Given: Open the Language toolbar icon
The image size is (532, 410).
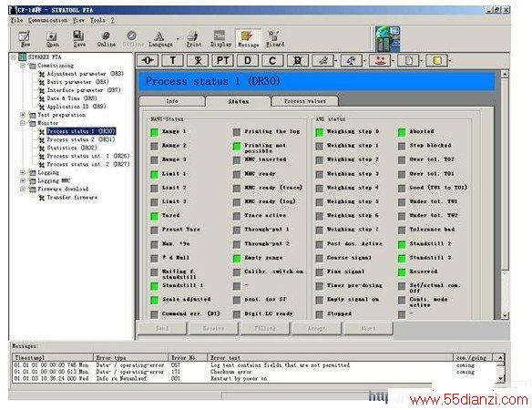Looking at the screenshot, I should click(160, 38).
